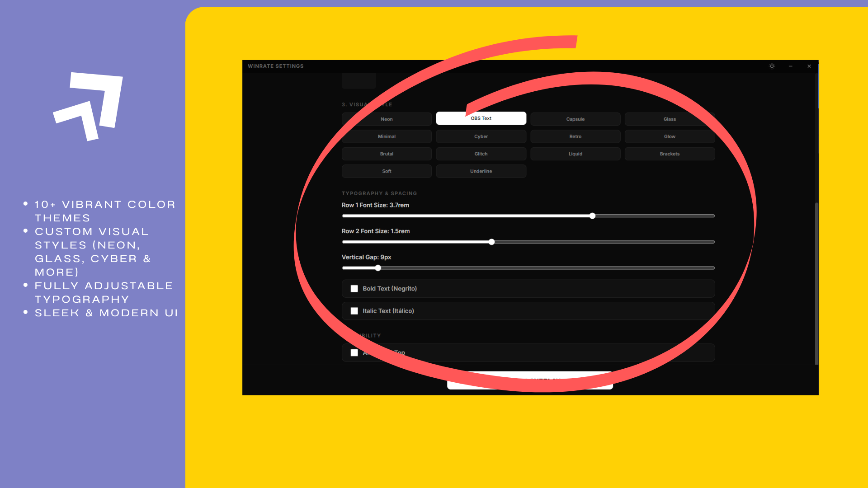Click the WINRATE SETTINGS title text
This screenshot has width=868, height=488.
[x=276, y=66]
